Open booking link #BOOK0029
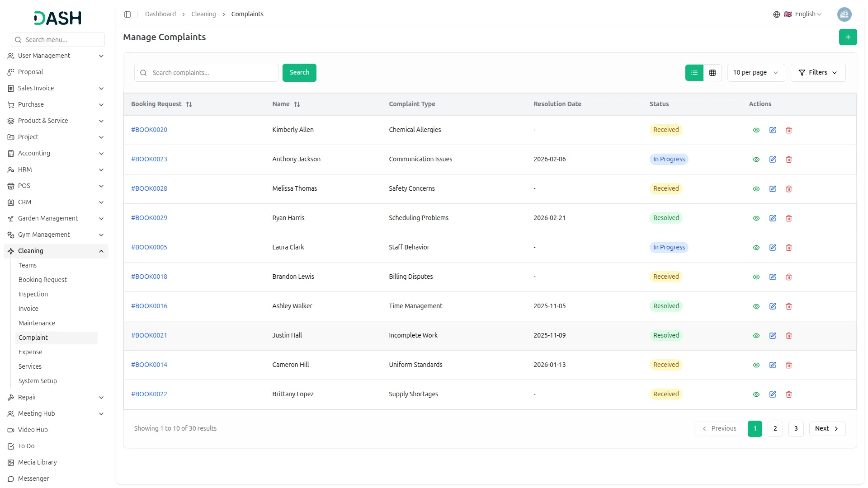This screenshot has height=488, width=868. click(x=149, y=218)
